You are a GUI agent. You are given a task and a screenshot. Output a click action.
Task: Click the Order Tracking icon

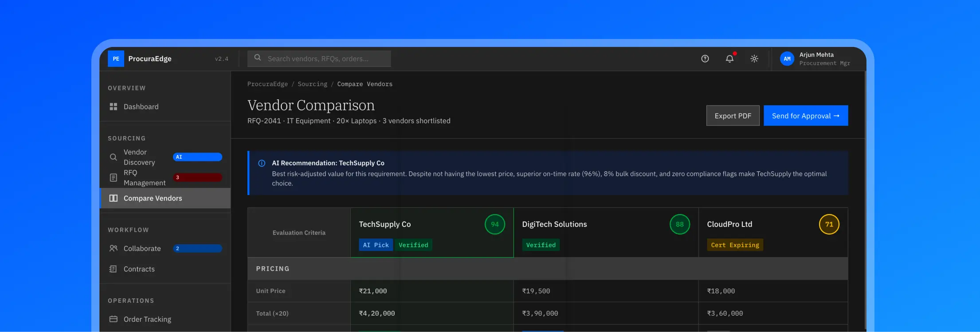(x=114, y=319)
